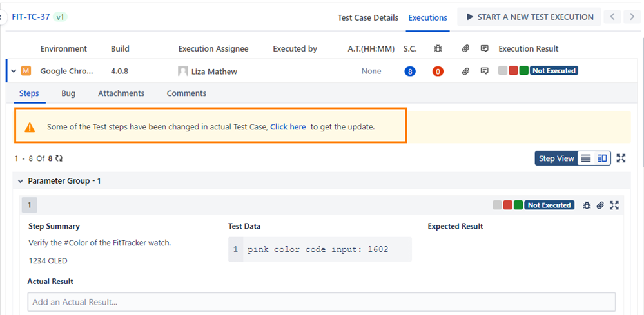The width and height of the screenshot is (644, 315).
Task: Click the comment column header icon
Action: pos(485,48)
